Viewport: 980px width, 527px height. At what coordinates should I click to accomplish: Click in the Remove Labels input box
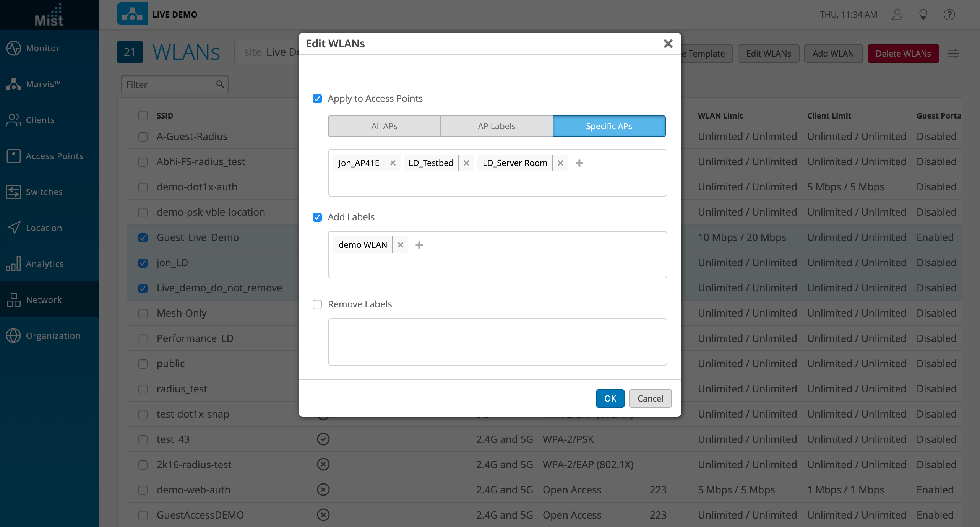pos(497,342)
